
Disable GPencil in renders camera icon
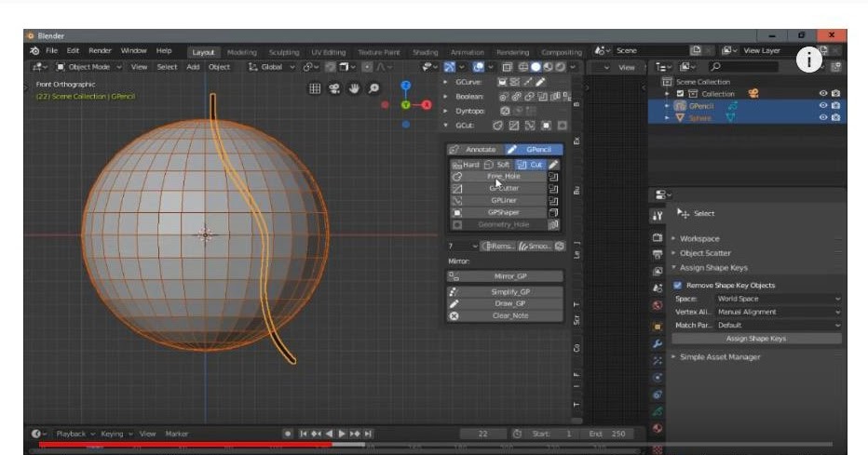click(836, 105)
